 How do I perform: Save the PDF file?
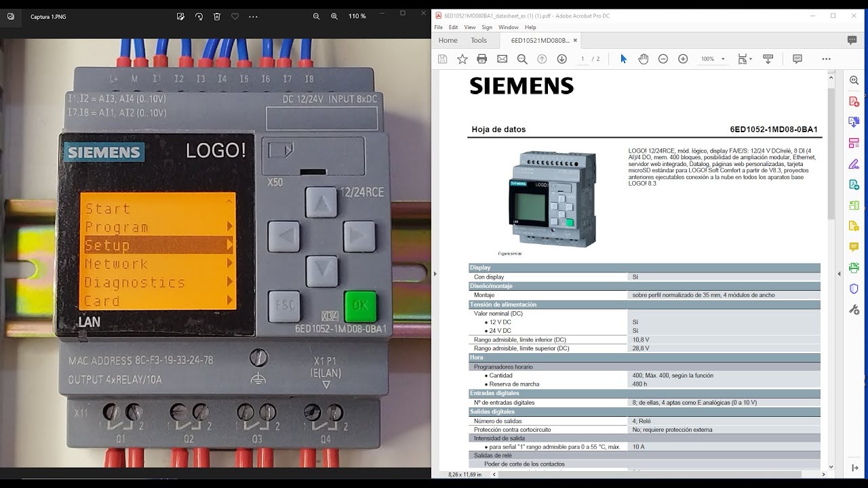pyautogui.click(x=442, y=59)
